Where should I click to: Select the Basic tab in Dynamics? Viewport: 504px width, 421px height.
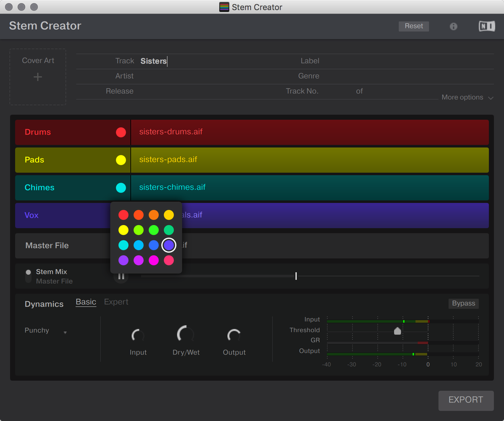(x=86, y=302)
